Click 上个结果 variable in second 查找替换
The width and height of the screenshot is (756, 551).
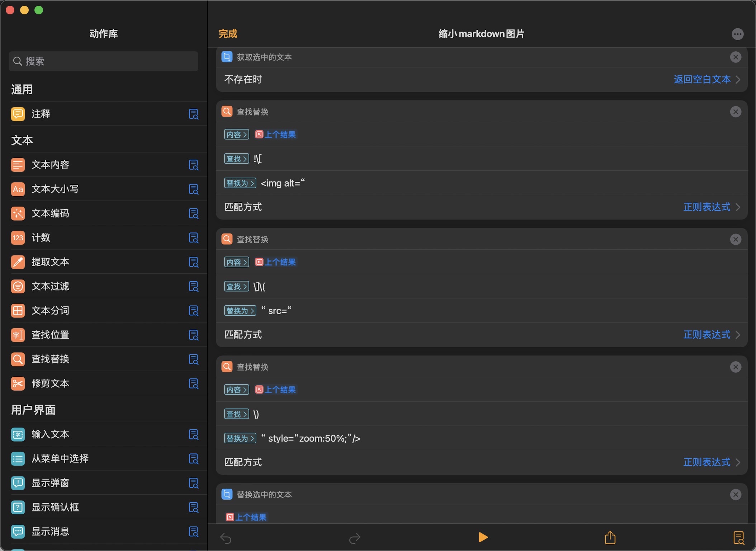click(x=275, y=262)
